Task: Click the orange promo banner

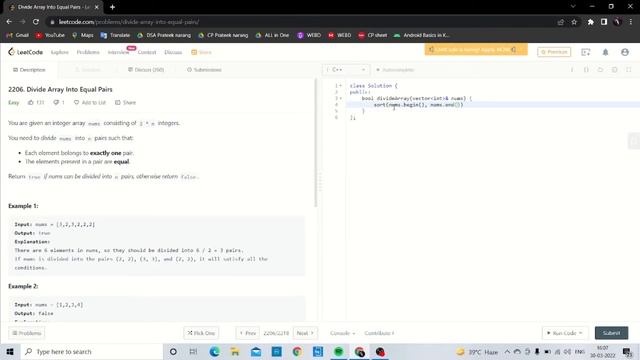Action: (476, 49)
